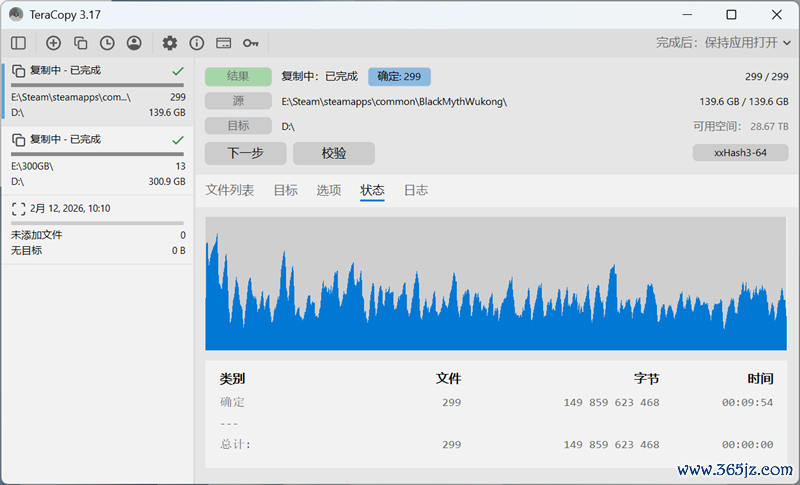800x485 pixels.
Task: Click the xxHash3-64 algorithm button
Action: pos(740,152)
